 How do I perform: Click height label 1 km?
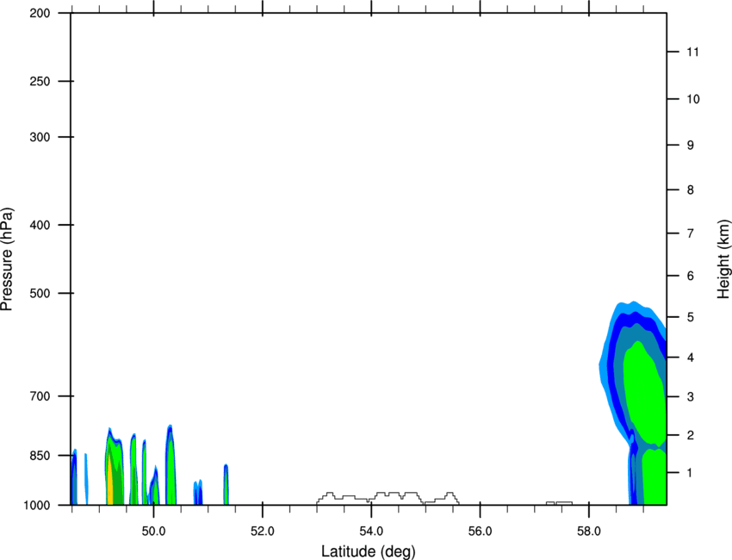690,473
